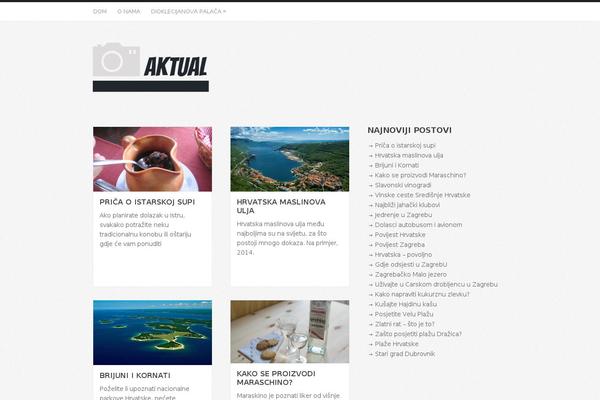Image resolution: width=600 pixels, height=400 pixels.
Task: Open Zašto posjetiti plažu Dražica? link
Action: coord(418,335)
